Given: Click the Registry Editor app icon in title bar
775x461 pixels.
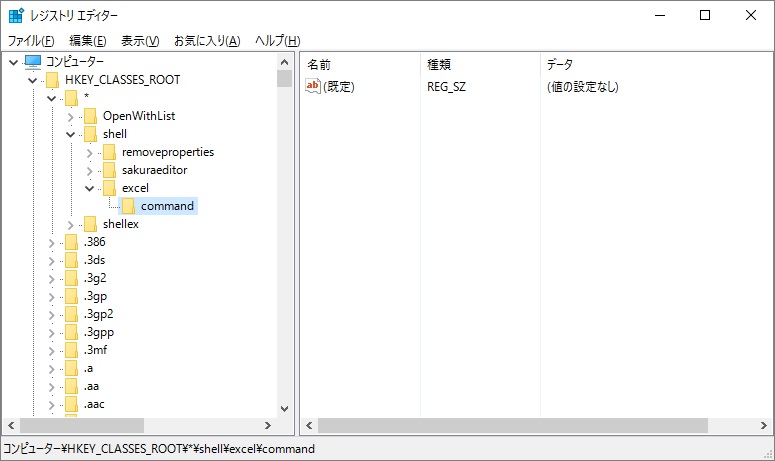Looking at the screenshot, I should [x=16, y=15].
